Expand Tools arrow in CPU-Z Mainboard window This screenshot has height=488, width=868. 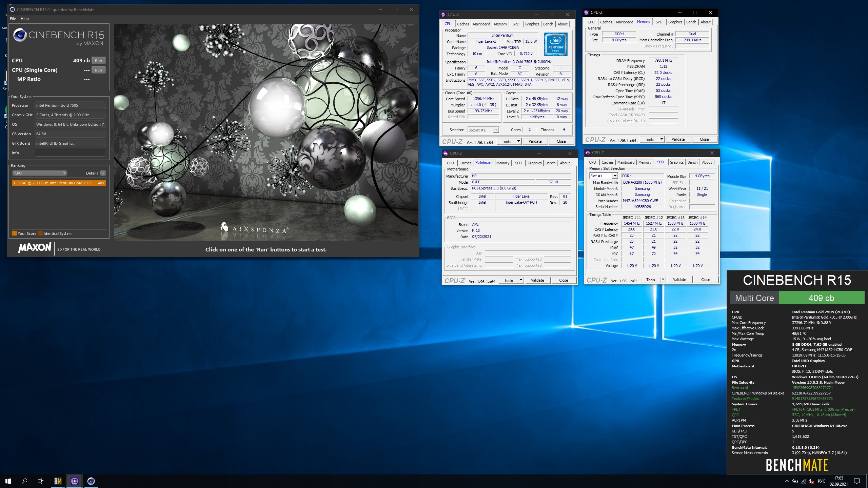point(521,280)
